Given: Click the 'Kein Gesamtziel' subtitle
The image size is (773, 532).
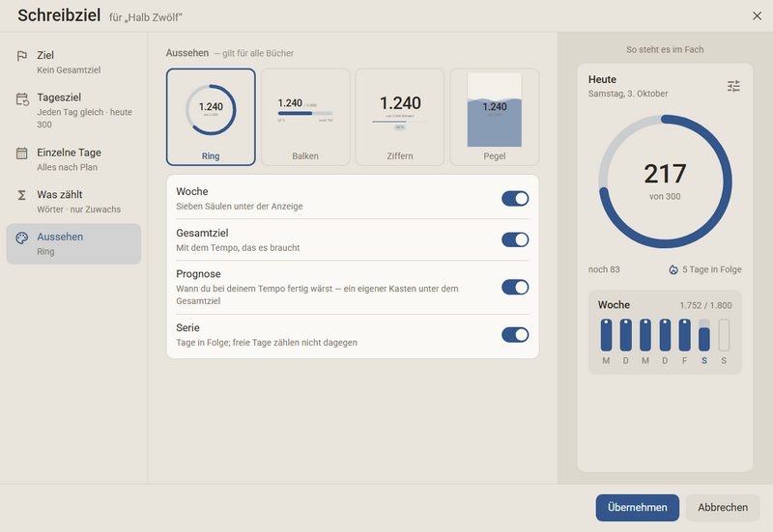Looking at the screenshot, I should (69, 70).
